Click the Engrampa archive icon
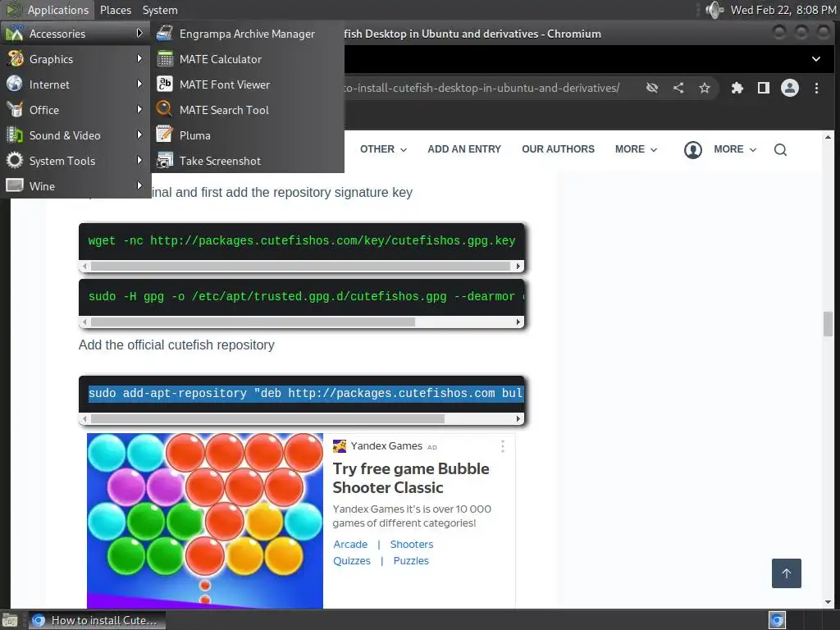The width and height of the screenshot is (840, 630). 164,33
